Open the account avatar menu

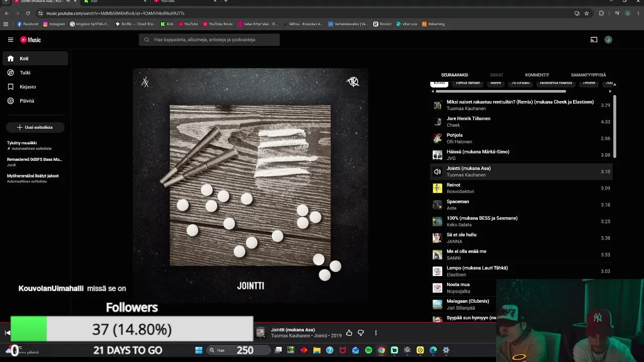[608, 40]
